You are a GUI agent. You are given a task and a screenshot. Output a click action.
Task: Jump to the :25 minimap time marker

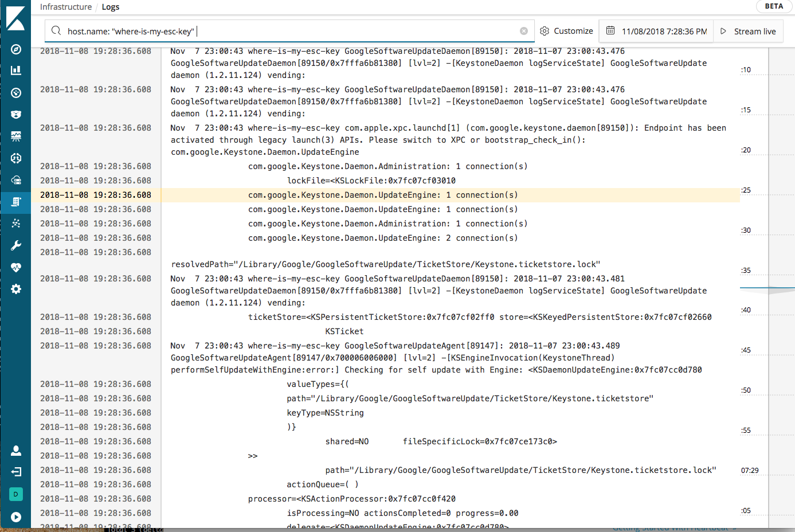coord(746,190)
